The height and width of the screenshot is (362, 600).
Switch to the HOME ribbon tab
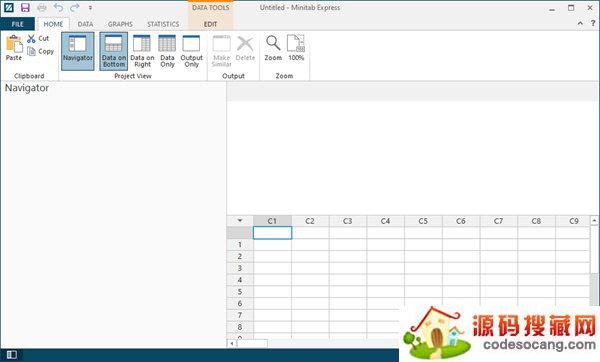click(x=53, y=24)
